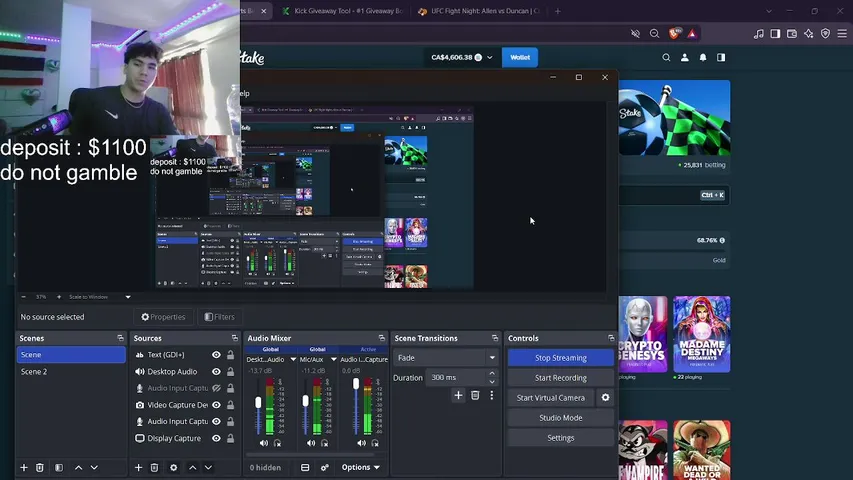Lock the Desktop Audio source

click(x=231, y=372)
